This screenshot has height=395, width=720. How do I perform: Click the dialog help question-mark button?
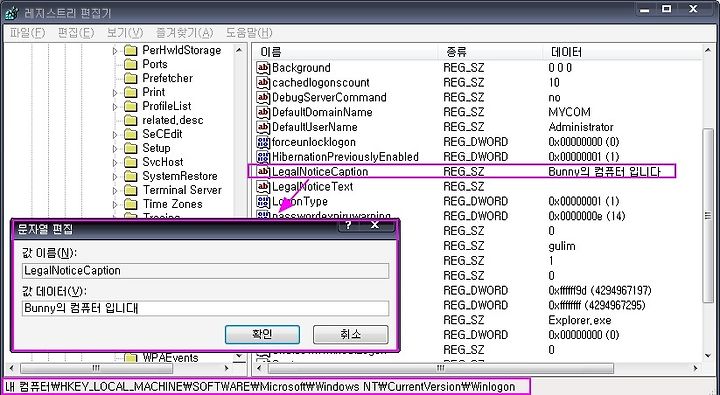349,225
